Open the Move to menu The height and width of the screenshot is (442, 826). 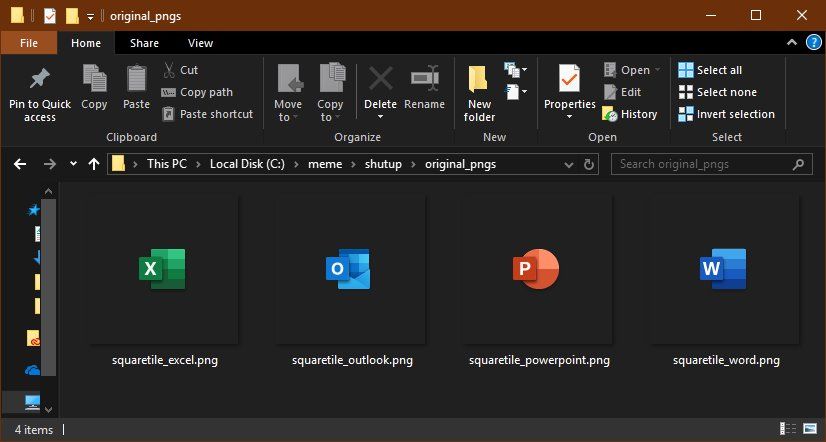(288, 94)
